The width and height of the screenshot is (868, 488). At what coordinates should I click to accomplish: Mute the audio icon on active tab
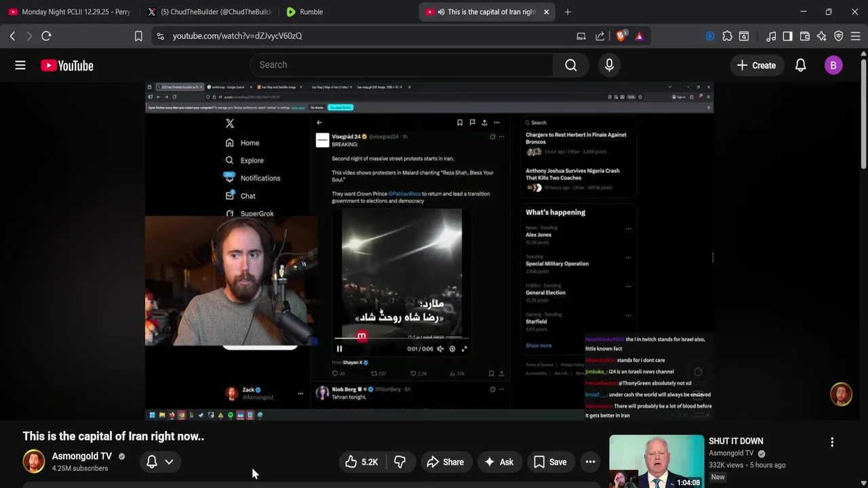coord(441,12)
